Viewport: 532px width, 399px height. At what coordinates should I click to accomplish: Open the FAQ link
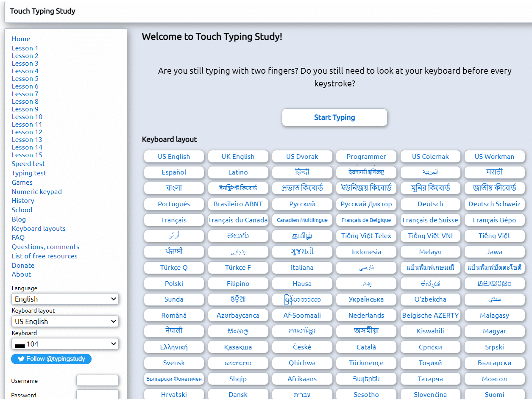(18, 238)
